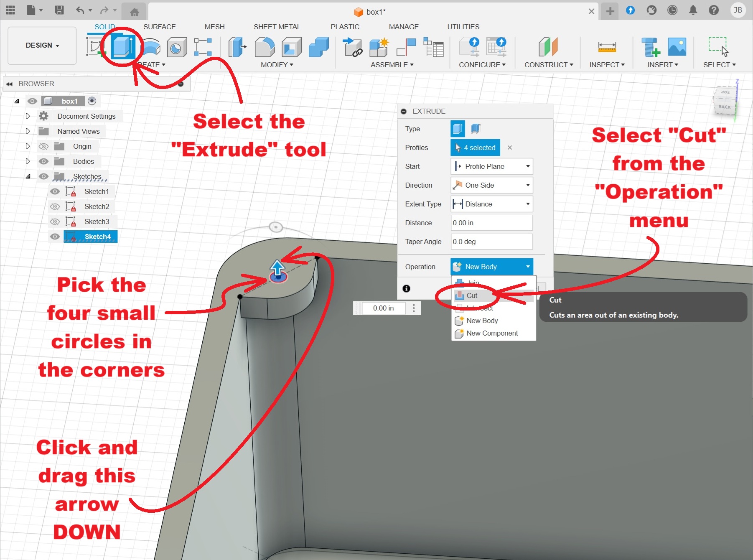Select the Shell tool icon
The width and height of the screenshot is (753, 560).
pos(292,47)
